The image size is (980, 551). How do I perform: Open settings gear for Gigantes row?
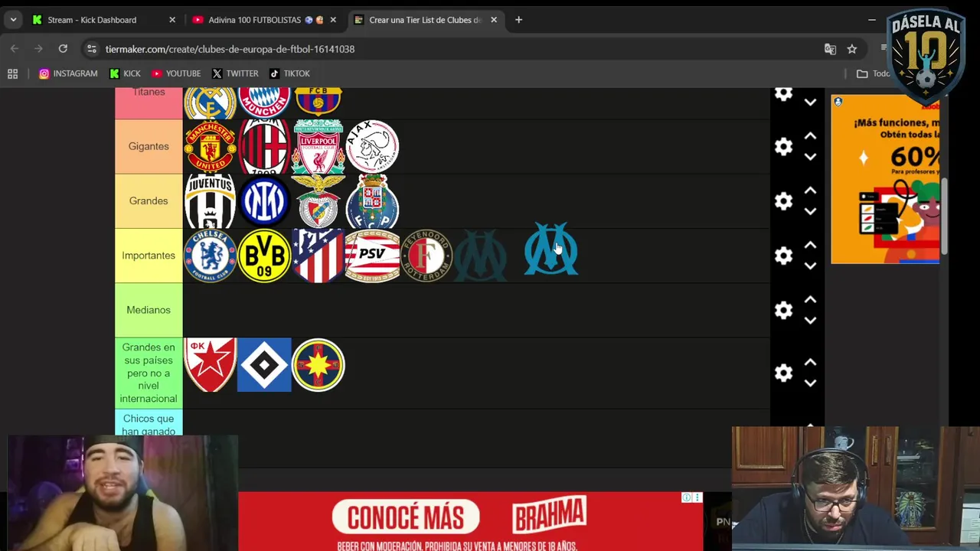click(783, 146)
